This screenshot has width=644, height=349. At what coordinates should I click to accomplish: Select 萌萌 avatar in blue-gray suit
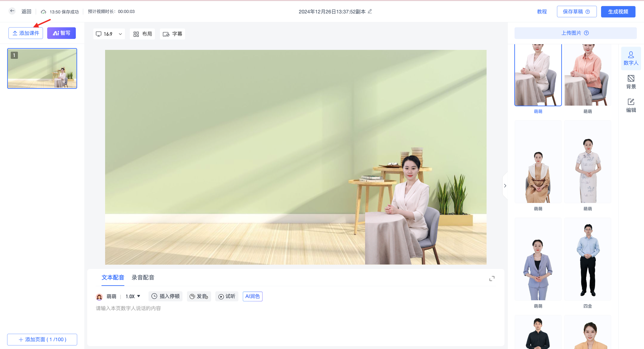point(538,259)
